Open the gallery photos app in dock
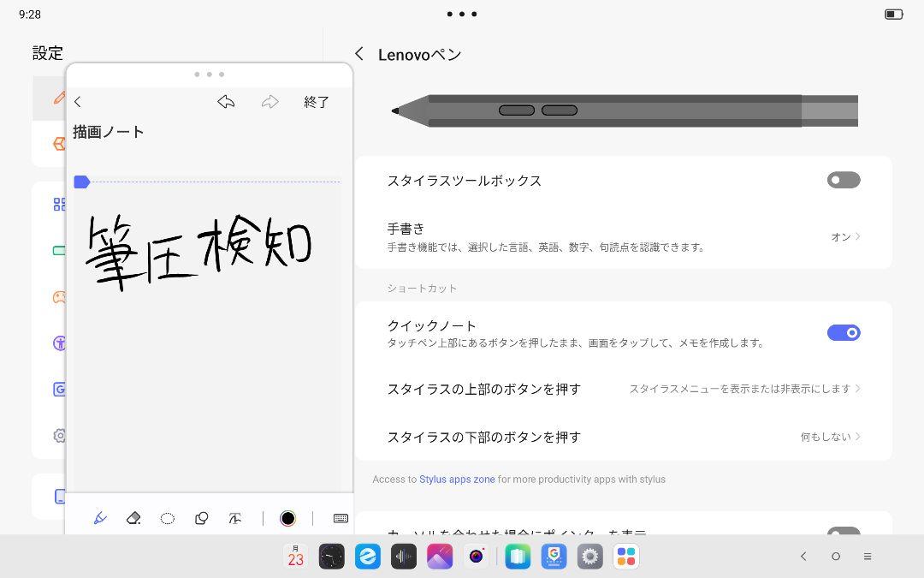The height and width of the screenshot is (578, 924). (x=440, y=557)
